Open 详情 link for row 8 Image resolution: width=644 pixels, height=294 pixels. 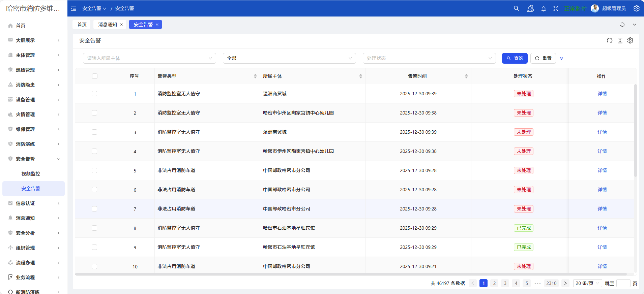(602, 228)
